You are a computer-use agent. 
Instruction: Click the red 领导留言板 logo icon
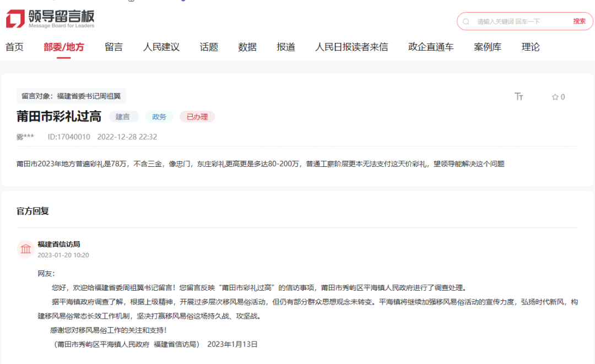pyautogui.click(x=14, y=18)
